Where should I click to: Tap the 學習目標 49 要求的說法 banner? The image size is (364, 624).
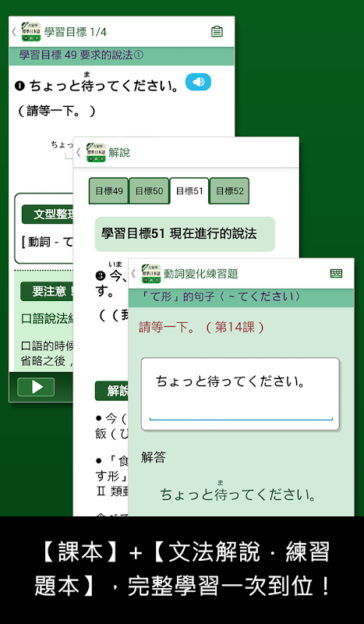[122, 56]
